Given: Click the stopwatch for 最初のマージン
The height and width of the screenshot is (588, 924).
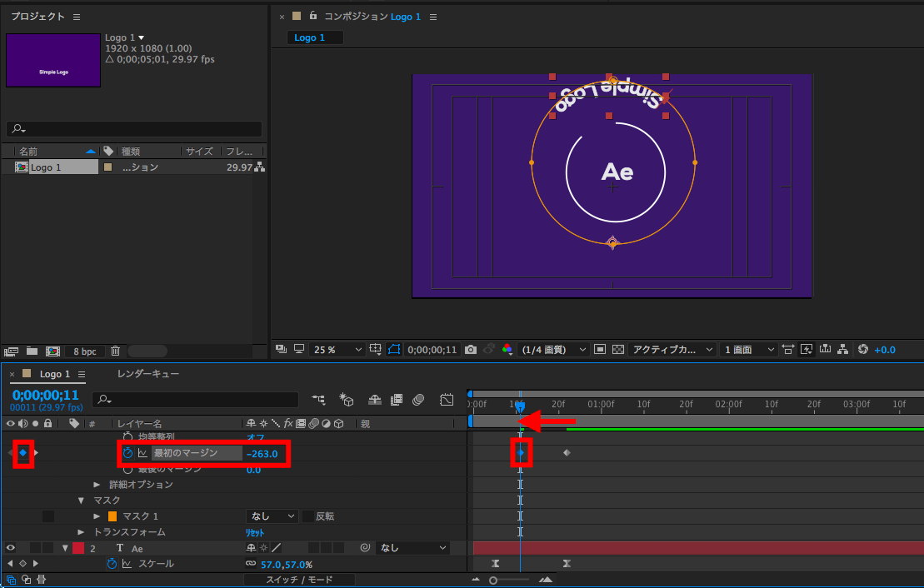Looking at the screenshot, I should click(127, 453).
